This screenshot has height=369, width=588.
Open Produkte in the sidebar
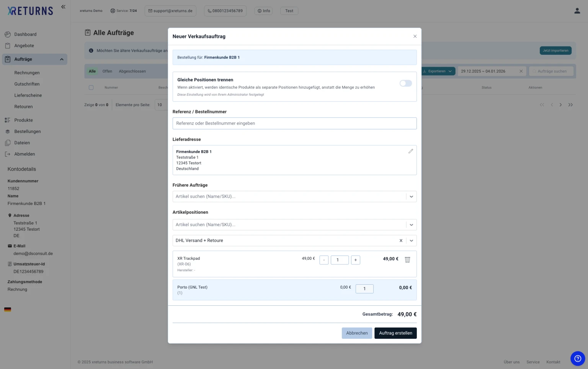23,120
